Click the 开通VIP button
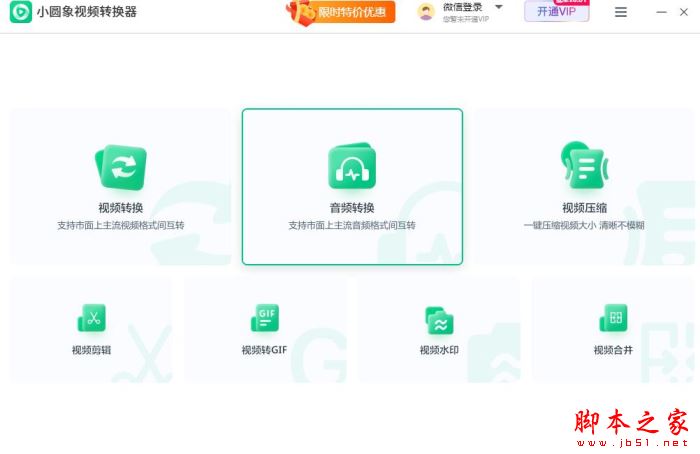The height and width of the screenshot is (454, 700). click(x=556, y=11)
